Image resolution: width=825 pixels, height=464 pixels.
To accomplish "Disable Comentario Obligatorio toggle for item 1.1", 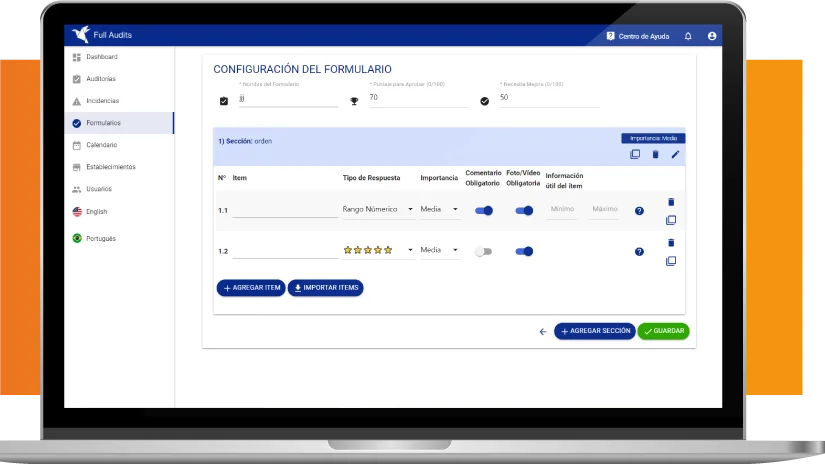I will click(484, 210).
